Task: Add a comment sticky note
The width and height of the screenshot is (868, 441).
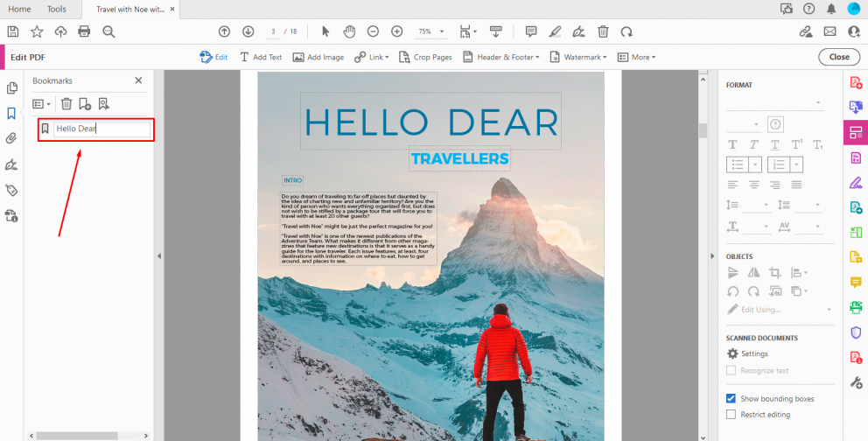Action: coord(531,31)
